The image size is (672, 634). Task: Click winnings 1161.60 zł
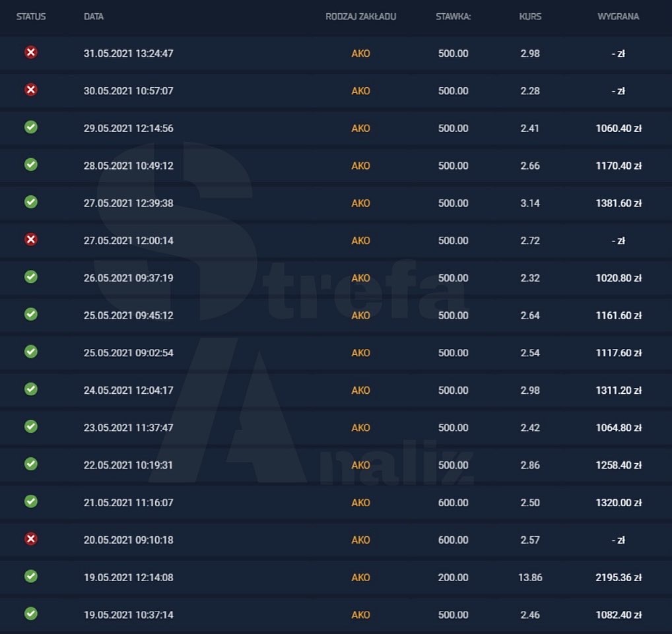click(x=619, y=315)
